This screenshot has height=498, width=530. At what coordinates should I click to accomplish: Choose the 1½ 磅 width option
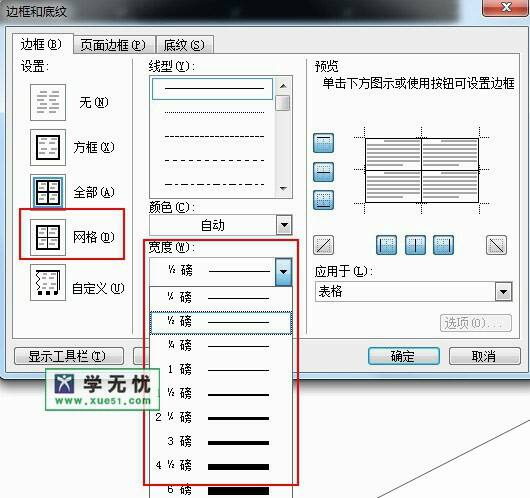coord(221,395)
